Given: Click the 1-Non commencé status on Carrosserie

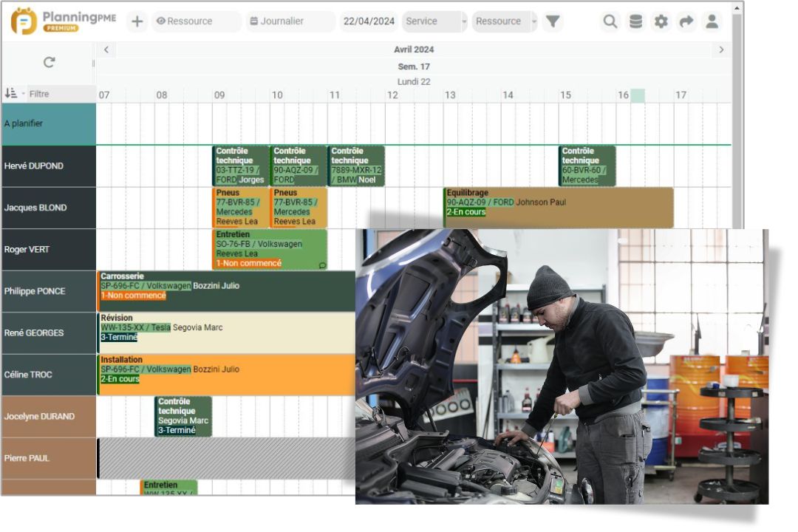Looking at the screenshot, I should click(x=133, y=296).
